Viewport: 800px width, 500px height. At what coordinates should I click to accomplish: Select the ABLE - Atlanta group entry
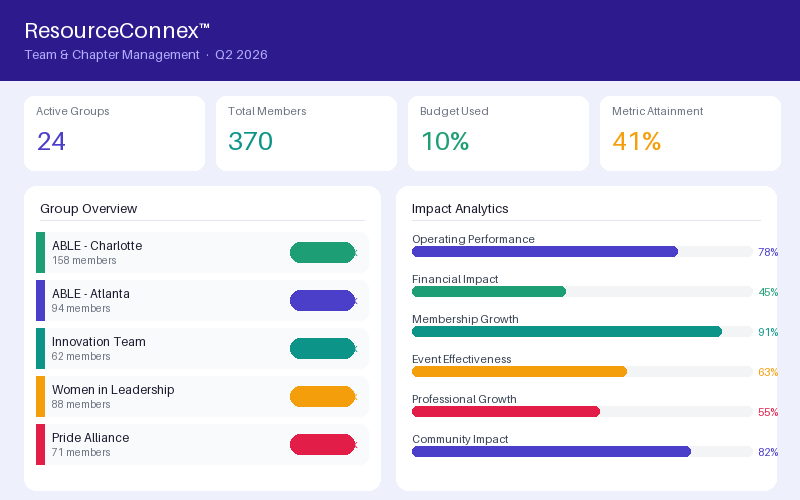[203, 301]
